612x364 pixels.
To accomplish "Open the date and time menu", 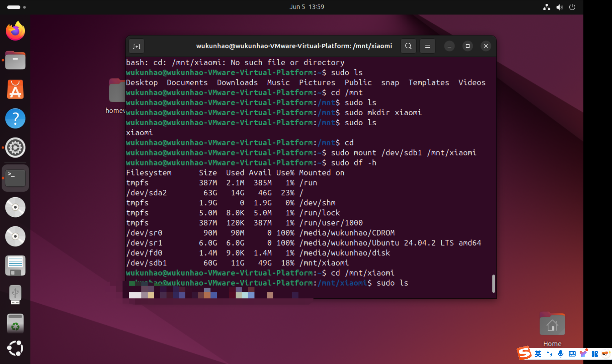I will point(306,7).
